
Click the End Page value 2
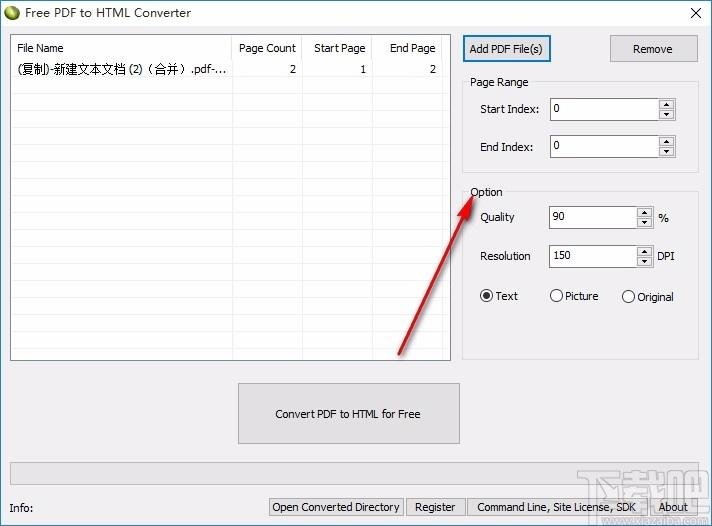coord(433,69)
